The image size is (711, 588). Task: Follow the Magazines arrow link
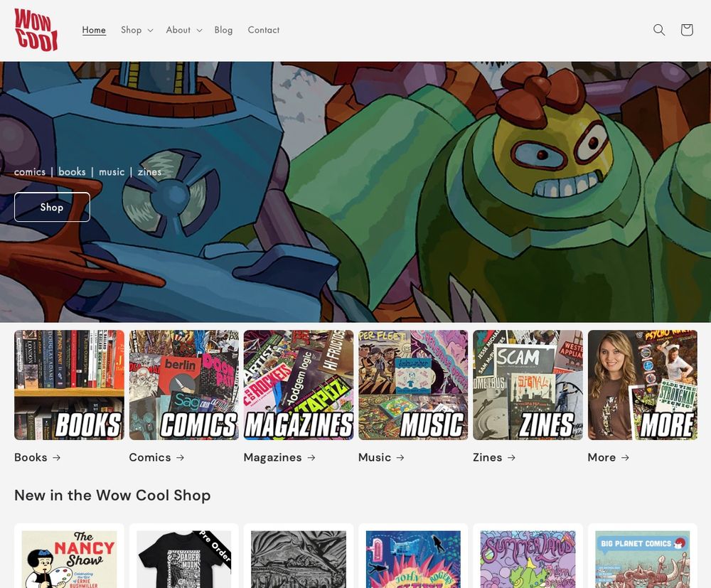click(279, 457)
